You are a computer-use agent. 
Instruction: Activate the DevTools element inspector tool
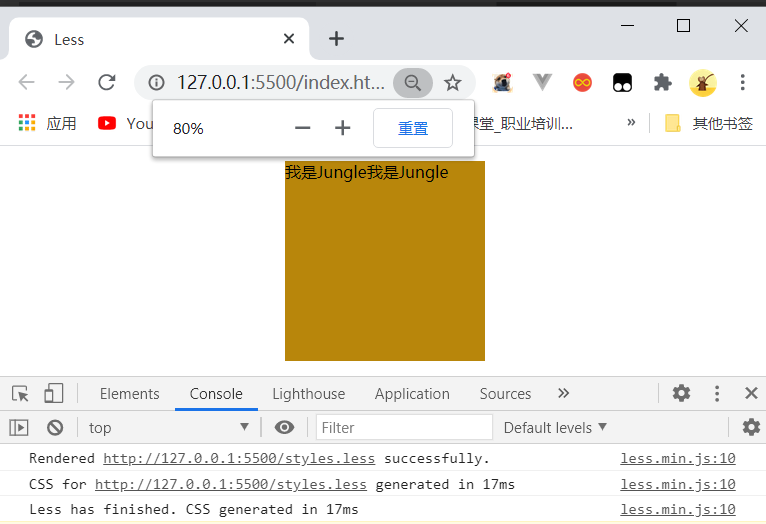pyautogui.click(x=20, y=394)
